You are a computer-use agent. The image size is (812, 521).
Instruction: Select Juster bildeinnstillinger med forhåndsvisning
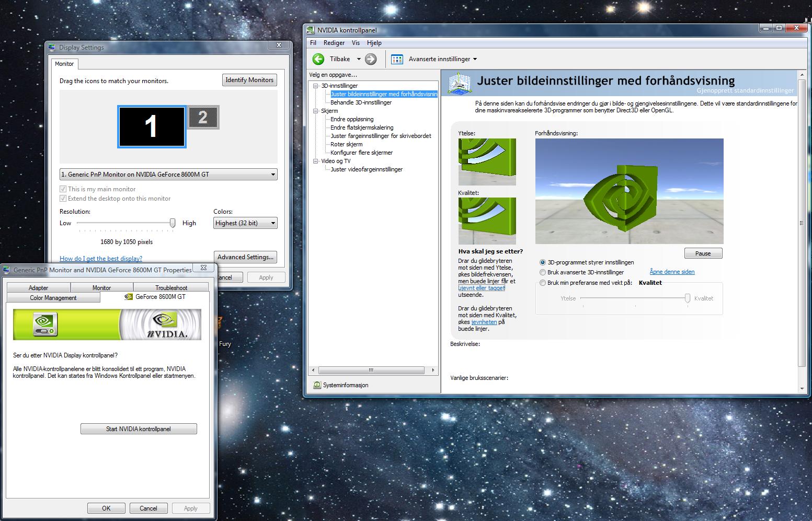click(x=384, y=94)
